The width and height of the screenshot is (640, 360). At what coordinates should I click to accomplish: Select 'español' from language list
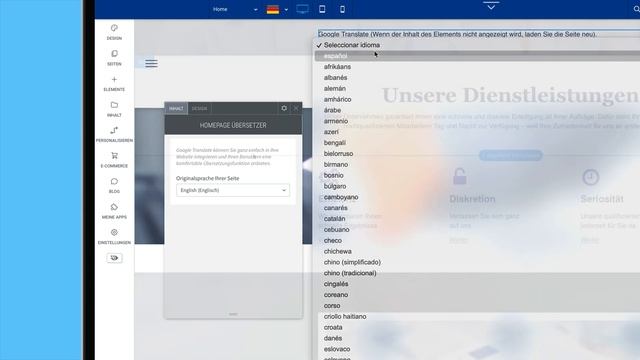click(336, 56)
